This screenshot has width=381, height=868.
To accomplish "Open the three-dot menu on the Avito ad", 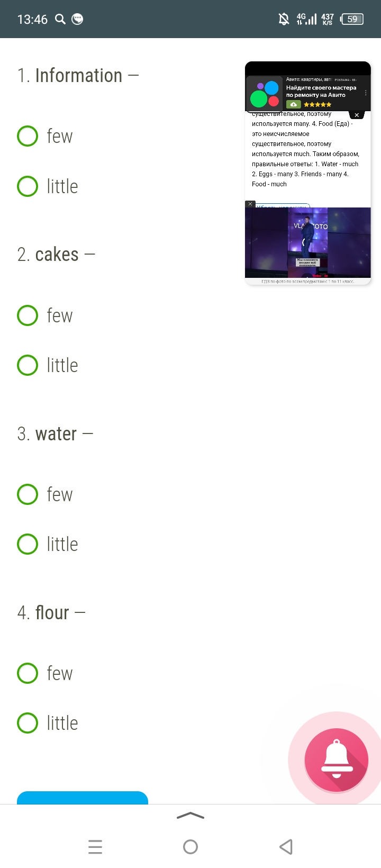I will click(366, 93).
